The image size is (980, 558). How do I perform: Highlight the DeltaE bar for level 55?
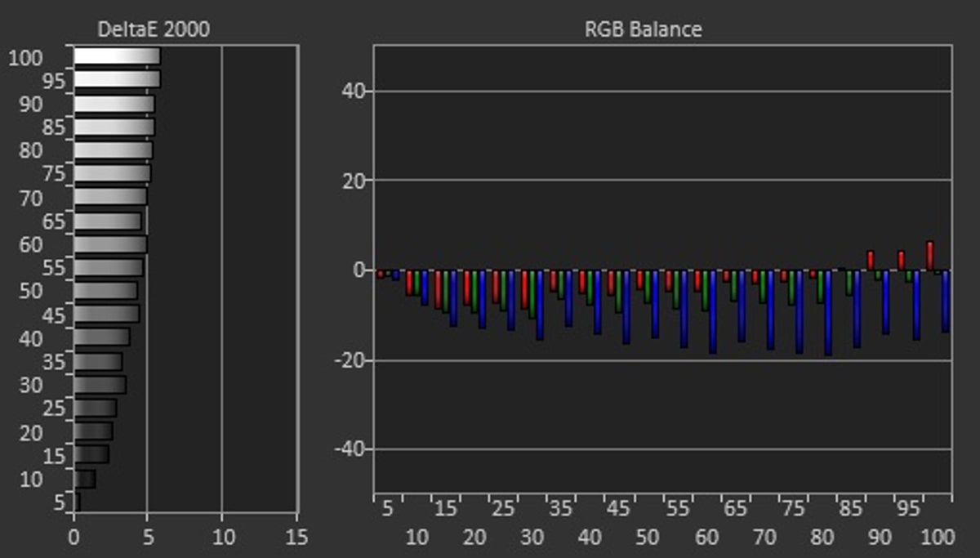[x=109, y=267]
